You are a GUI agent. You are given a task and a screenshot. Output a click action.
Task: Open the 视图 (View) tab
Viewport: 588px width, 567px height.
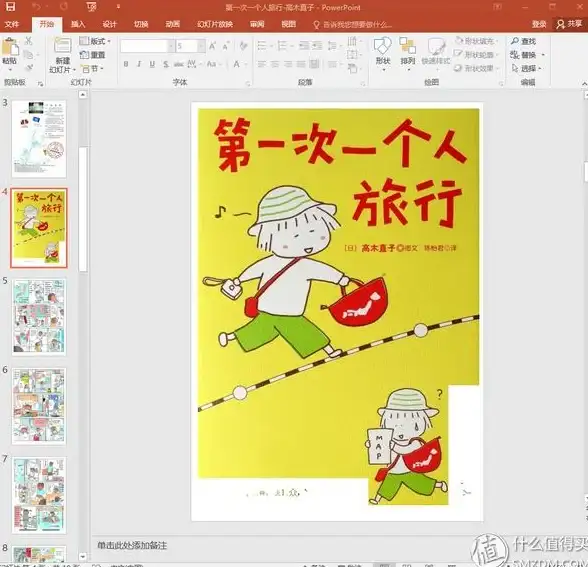(x=289, y=24)
